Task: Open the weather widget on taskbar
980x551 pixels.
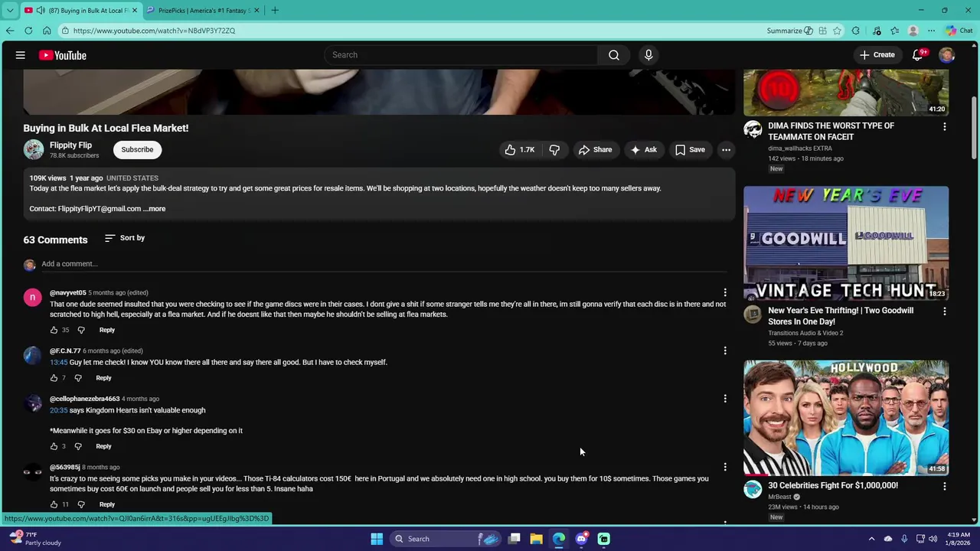Action: point(34,539)
